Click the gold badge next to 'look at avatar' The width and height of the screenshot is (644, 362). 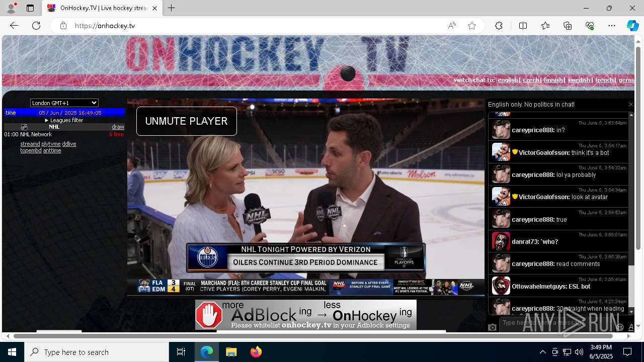[x=515, y=197]
